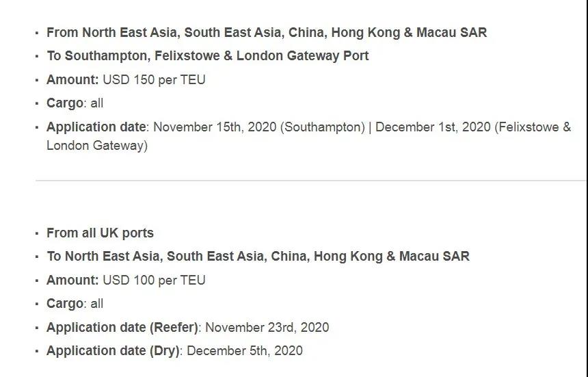Screen dimensions: 588x377
Task: Click the "To North East Asia" destination line
Action: click(x=258, y=256)
